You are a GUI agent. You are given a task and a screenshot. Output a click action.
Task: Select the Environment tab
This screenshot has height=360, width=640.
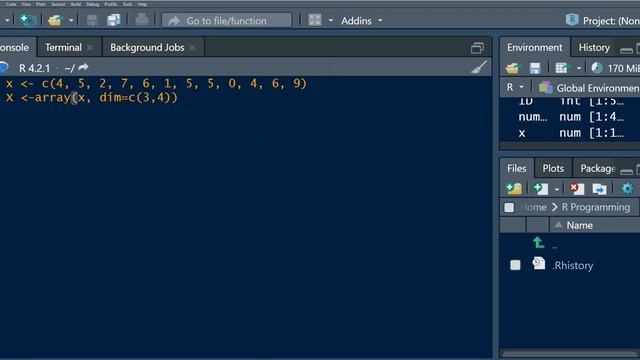(x=535, y=47)
